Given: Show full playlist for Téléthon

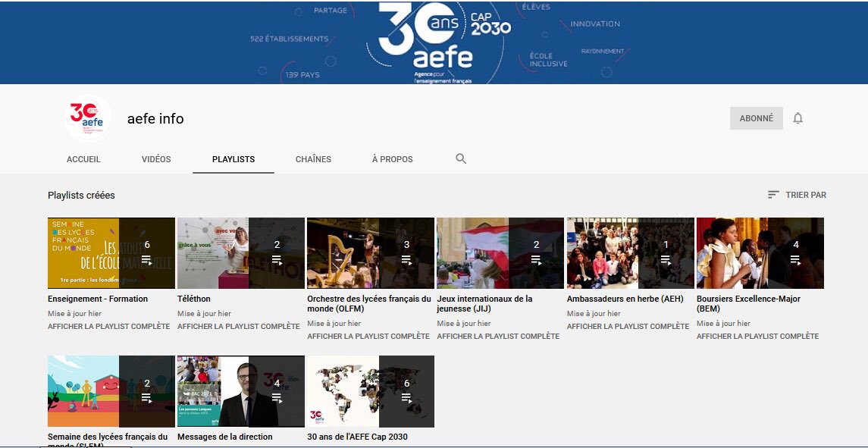Looking at the screenshot, I should (x=239, y=326).
